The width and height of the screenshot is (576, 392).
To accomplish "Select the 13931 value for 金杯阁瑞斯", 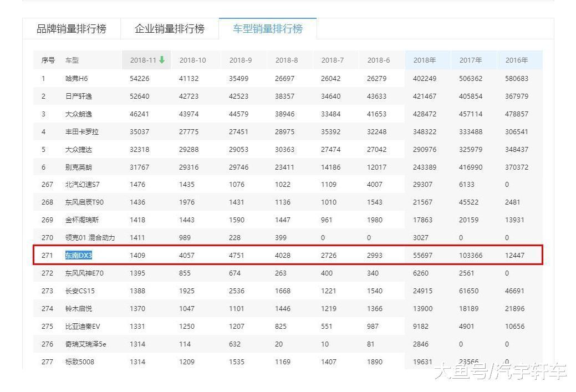I will point(514,220).
